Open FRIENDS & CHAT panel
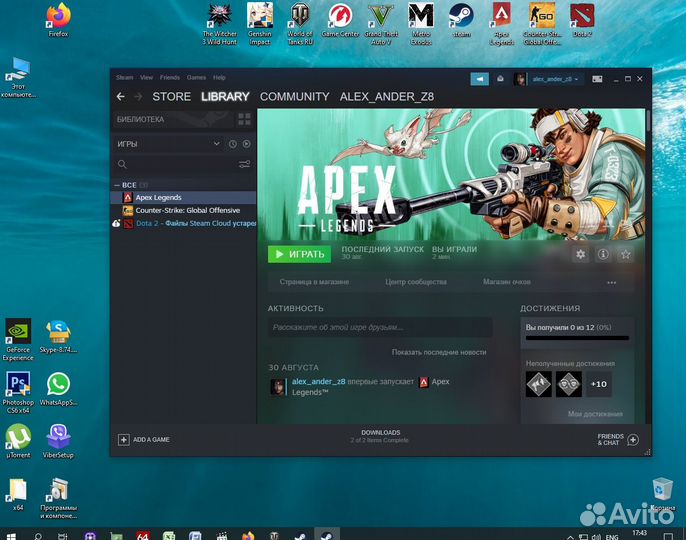This screenshot has height=540, width=686. (x=618, y=440)
